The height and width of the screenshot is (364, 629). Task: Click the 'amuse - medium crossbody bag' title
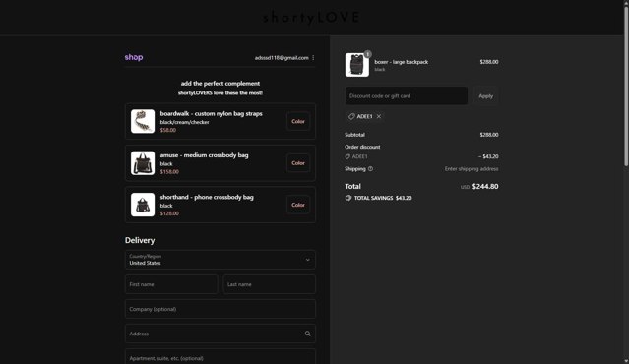click(x=204, y=155)
